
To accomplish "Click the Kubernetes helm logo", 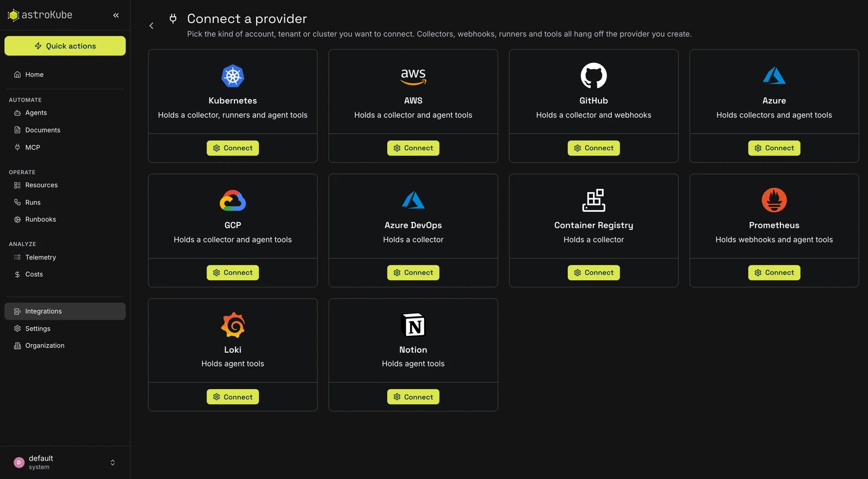I will [233, 76].
